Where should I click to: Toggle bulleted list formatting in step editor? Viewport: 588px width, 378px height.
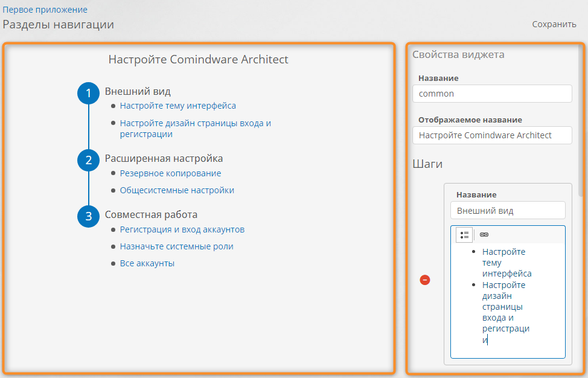pyautogui.click(x=464, y=235)
